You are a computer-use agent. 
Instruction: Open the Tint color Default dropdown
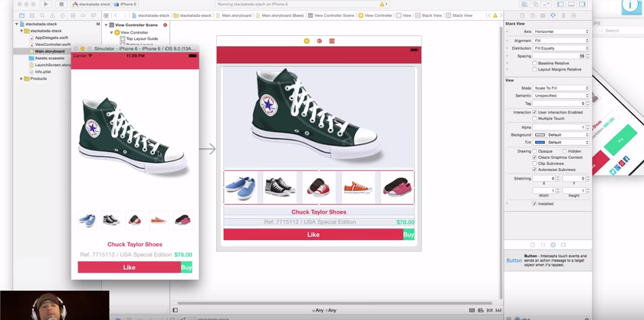(568, 142)
